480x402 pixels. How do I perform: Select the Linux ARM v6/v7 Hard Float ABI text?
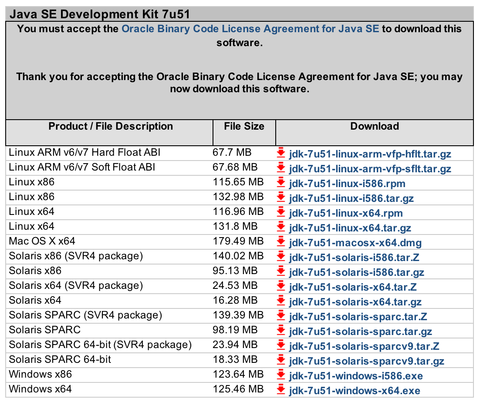84,152
